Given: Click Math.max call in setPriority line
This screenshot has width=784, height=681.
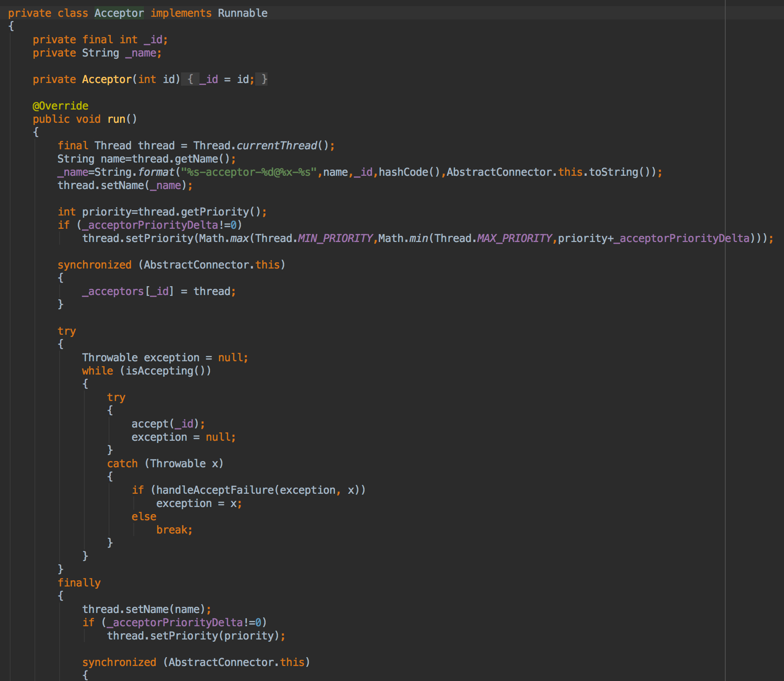Looking at the screenshot, I should point(224,238).
